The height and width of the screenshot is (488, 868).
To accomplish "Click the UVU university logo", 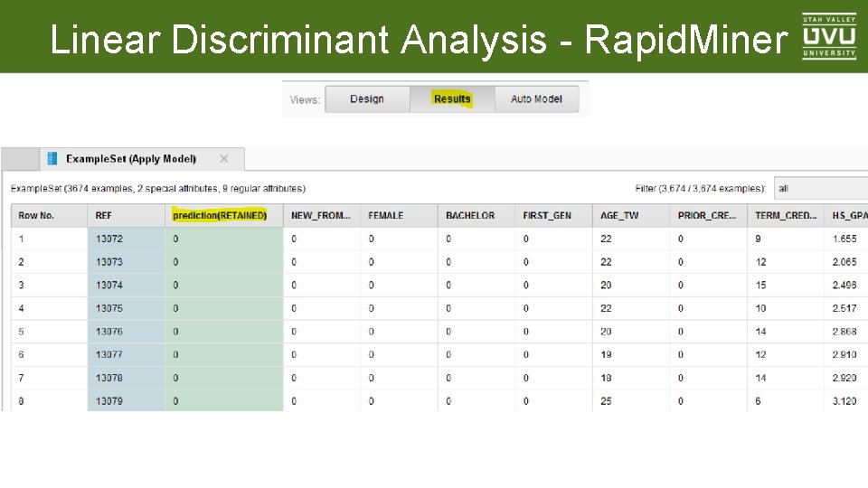I will 829,36.
